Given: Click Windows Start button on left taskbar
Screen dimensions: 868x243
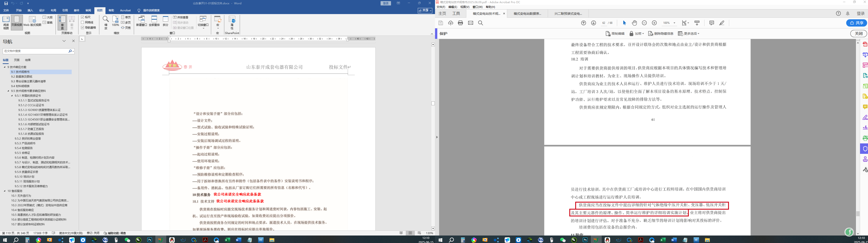Looking at the screenshot, I should [5, 240].
